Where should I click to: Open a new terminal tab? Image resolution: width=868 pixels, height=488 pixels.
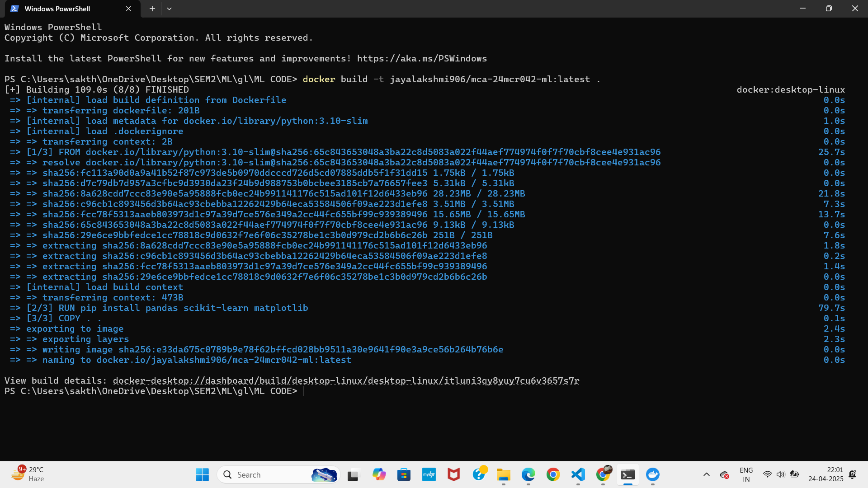click(x=152, y=9)
